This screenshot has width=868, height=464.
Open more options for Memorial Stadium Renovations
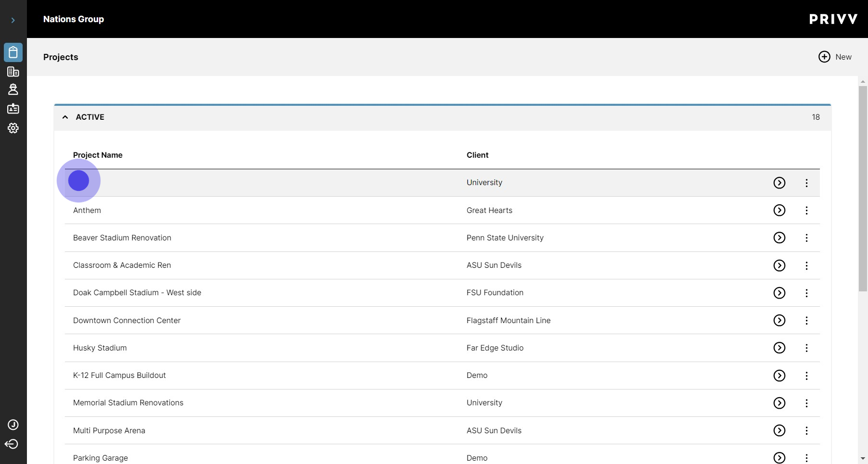pos(806,403)
